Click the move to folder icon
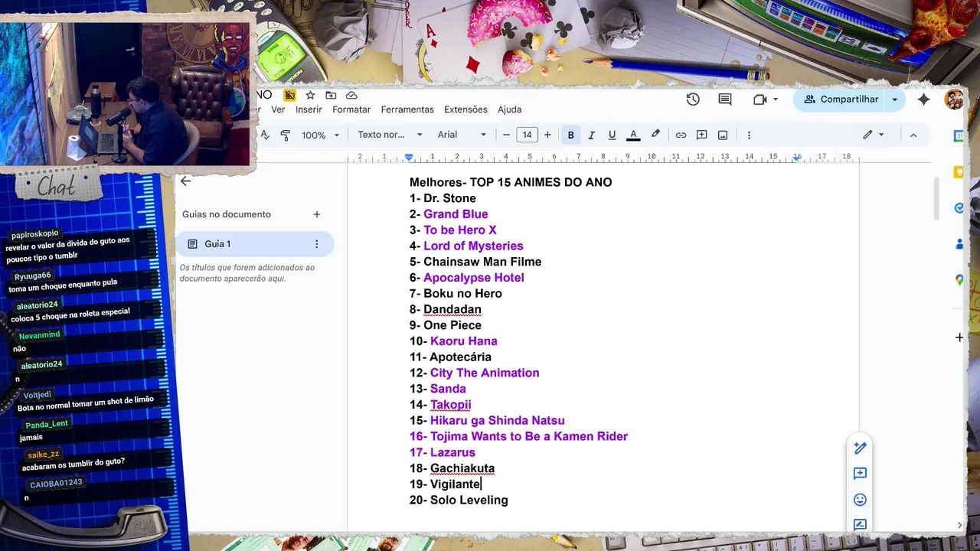The height and width of the screenshot is (551, 980). pyautogui.click(x=331, y=96)
